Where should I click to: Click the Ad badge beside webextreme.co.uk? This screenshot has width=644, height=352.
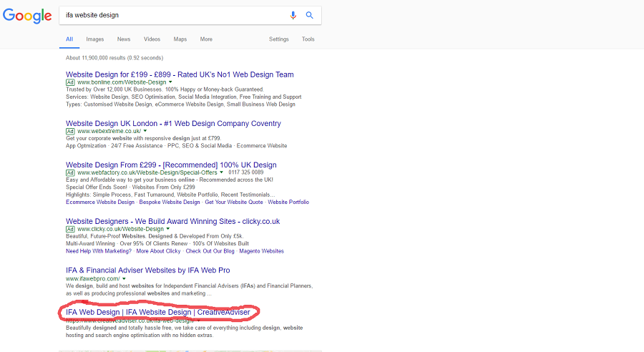(x=70, y=131)
